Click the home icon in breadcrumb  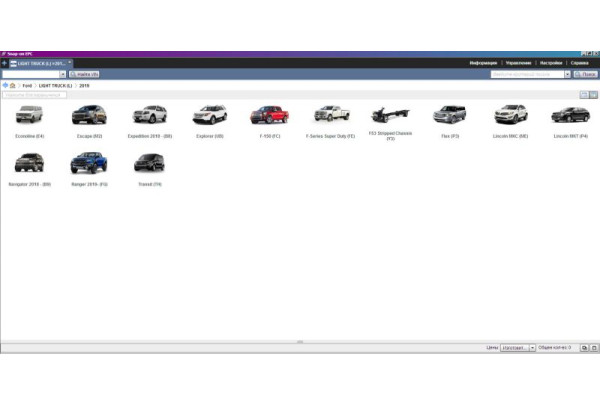pyautogui.click(x=13, y=86)
